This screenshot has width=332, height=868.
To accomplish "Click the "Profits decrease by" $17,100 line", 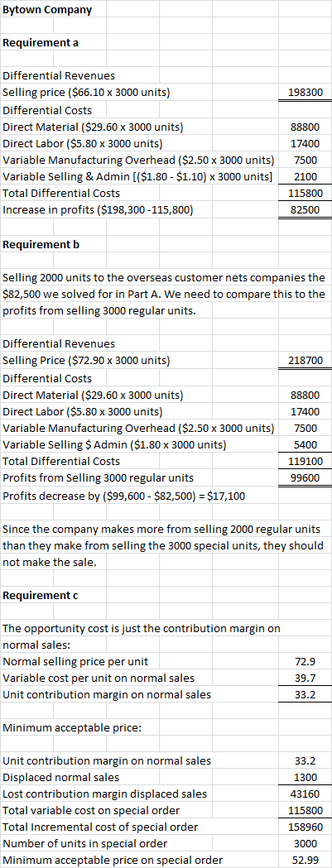I will tap(124, 496).
